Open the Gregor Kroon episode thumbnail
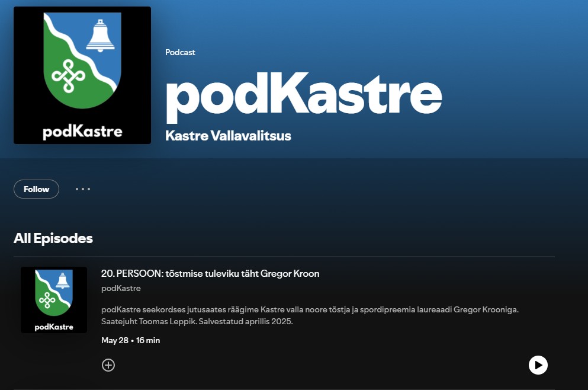The width and height of the screenshot is (588, 390). coord(54,300)
